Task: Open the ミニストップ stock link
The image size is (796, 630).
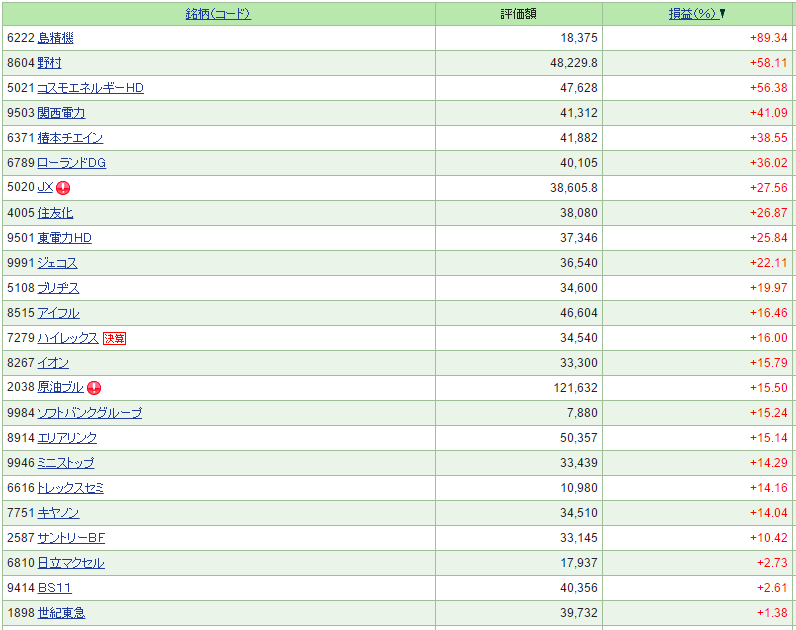Action: [66, 462]
